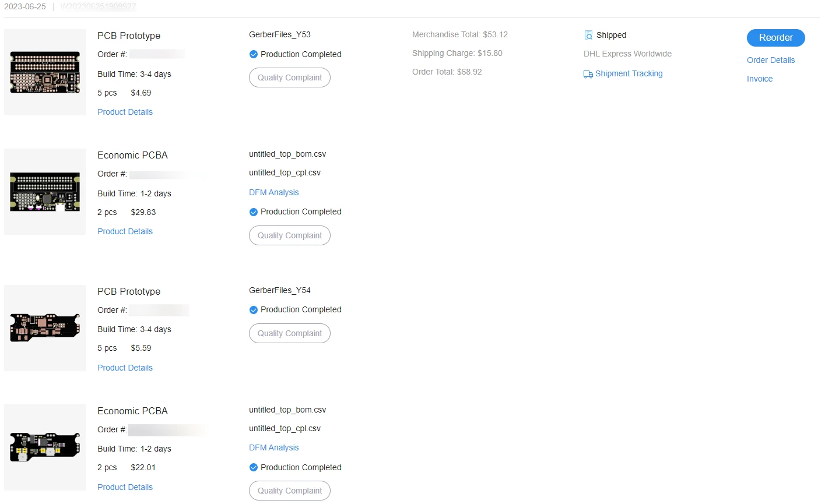825x504 pixels.
Task: Open the GerberFiles_Y53 PCB thumbnail image
Action: click(x=45, y=72)
